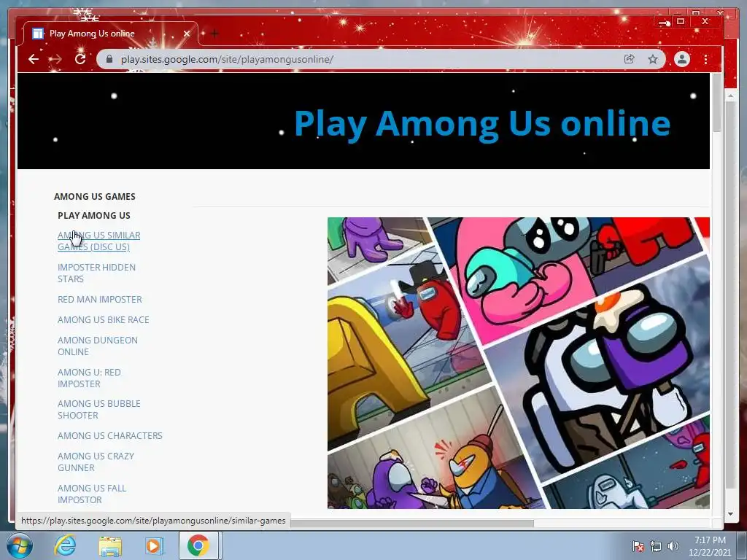Open AMONG US CRAZY GUNNER link

click(96, 462)
